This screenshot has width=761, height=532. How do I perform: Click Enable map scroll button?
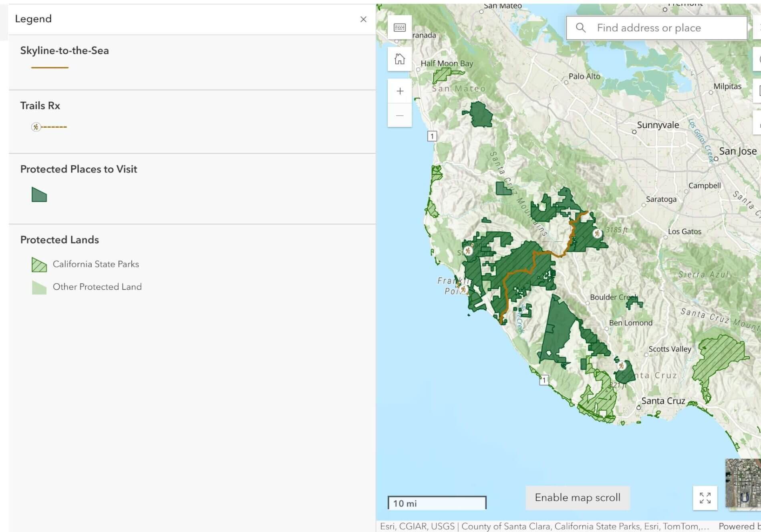pyautogui.click(x=578, y=498)
